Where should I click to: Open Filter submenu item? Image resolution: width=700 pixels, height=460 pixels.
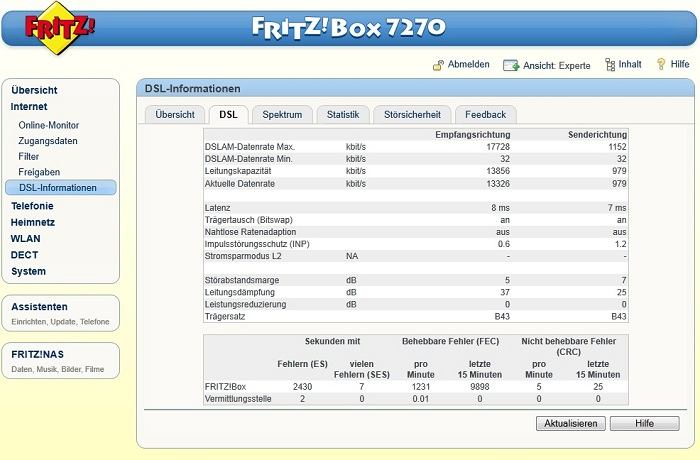(29, 157)
